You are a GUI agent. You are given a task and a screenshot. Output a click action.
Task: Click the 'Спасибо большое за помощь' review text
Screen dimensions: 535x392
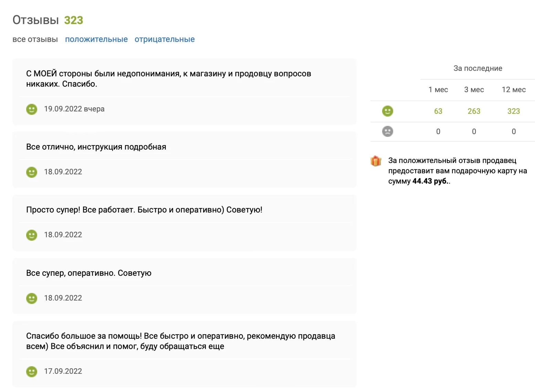coord(180,341)
